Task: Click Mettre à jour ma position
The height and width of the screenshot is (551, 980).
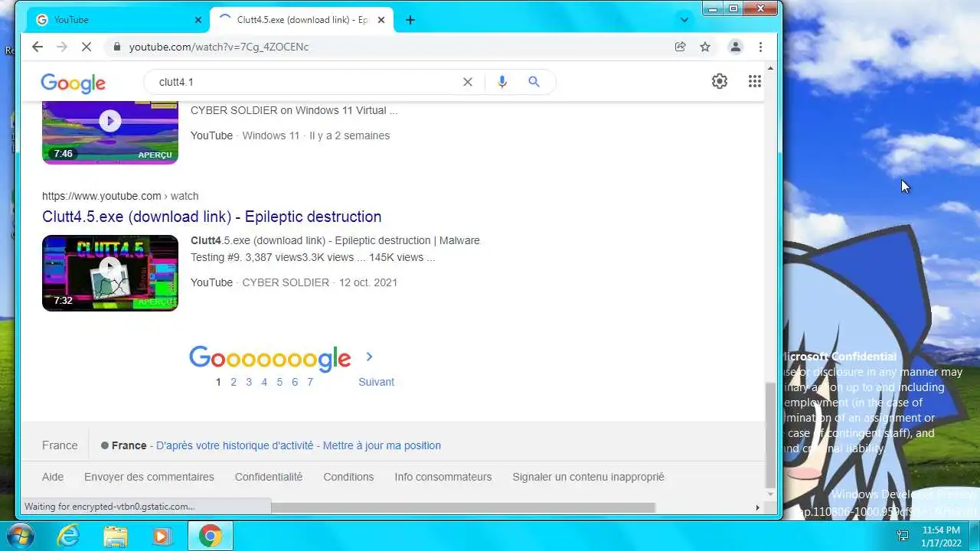Action: (382, 445)
